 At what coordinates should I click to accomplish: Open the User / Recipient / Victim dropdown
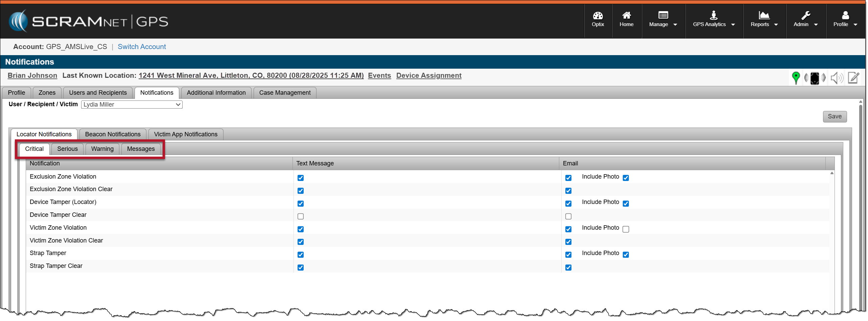(x=132, y=105)
